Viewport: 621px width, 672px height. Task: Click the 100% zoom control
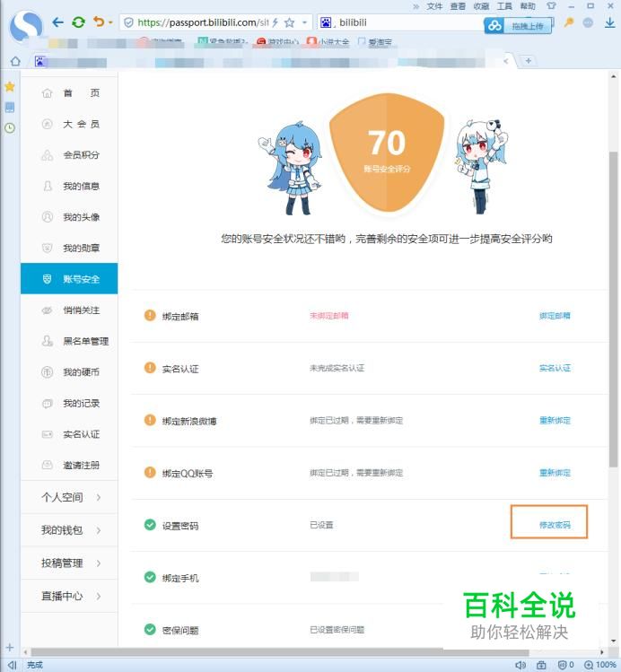(600, 665)
